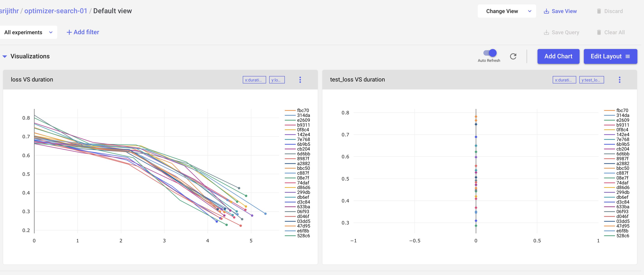
Task: Click the Save View download icon
Action: pyautogui.click(x=546, y=11)
